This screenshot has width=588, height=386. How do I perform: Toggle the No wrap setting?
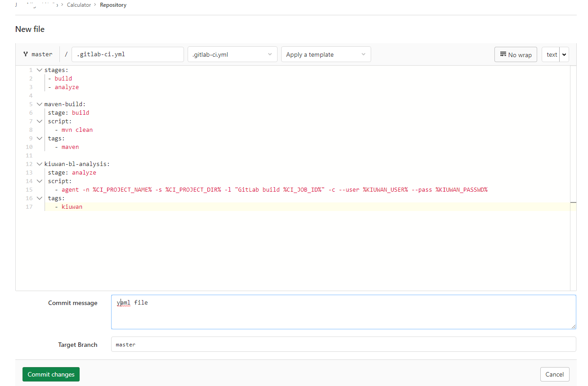click(516, 54)
